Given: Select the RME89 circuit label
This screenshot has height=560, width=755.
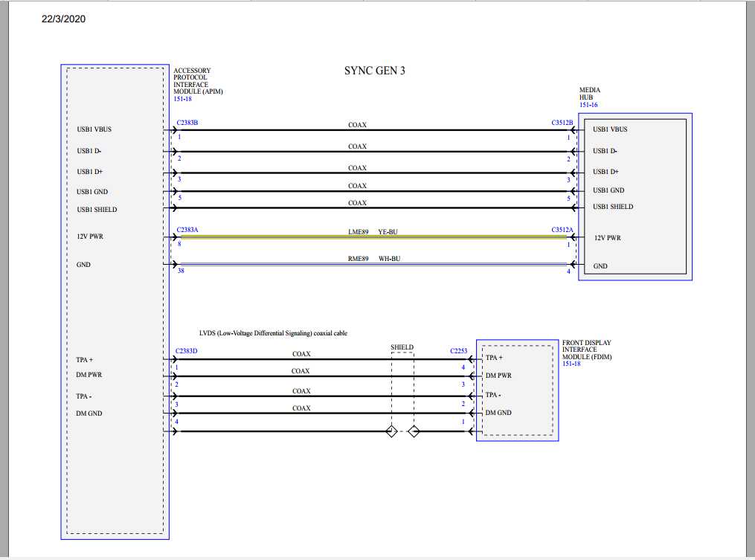Looking at the screenshot, I should [359, 259].
